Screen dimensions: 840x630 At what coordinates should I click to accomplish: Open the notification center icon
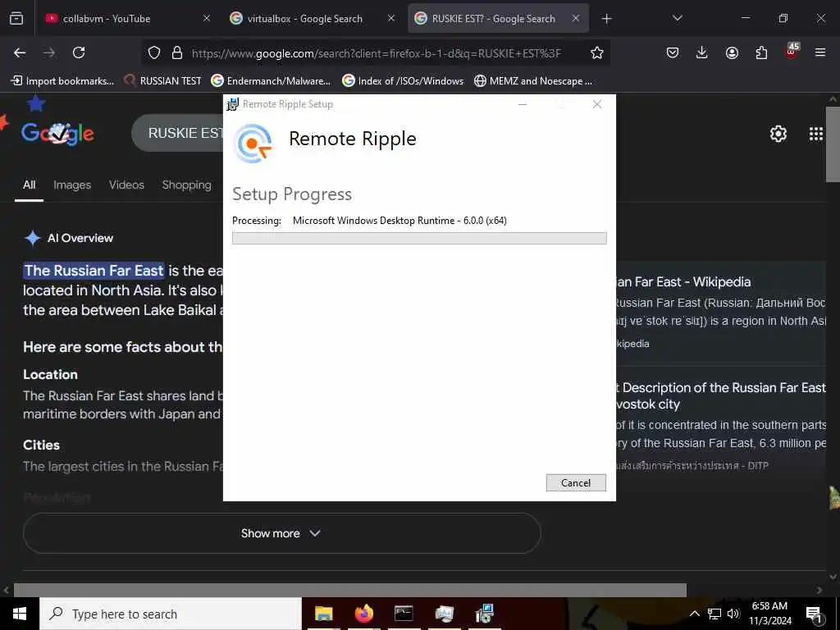814,614
